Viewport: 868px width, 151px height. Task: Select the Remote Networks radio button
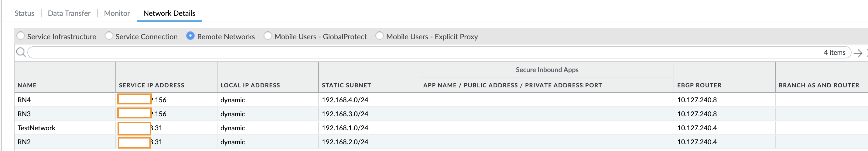pyautogui.click(x=190, y=36)
